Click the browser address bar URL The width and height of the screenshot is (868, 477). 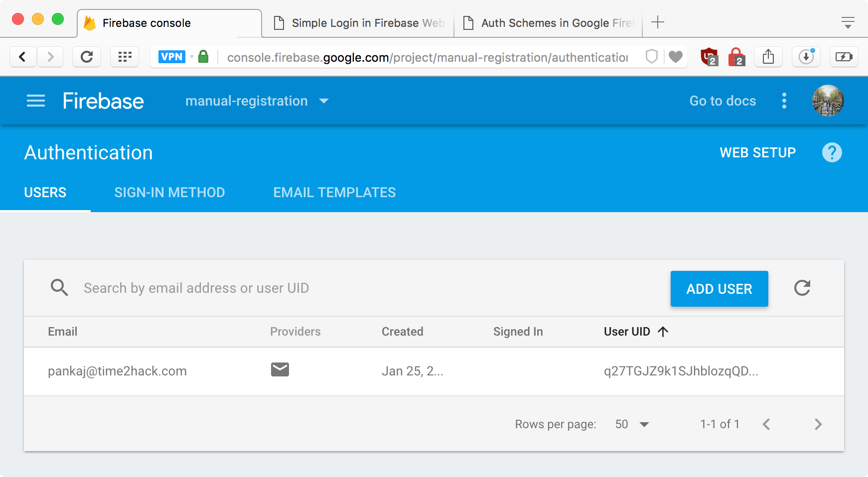427,57
